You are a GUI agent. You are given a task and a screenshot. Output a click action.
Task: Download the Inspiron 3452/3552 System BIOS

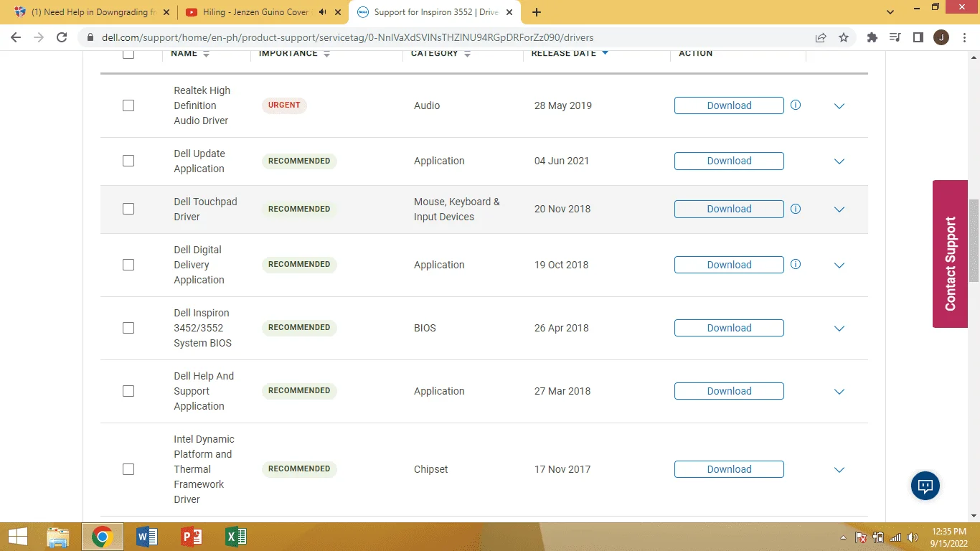(x=729, y=328)
